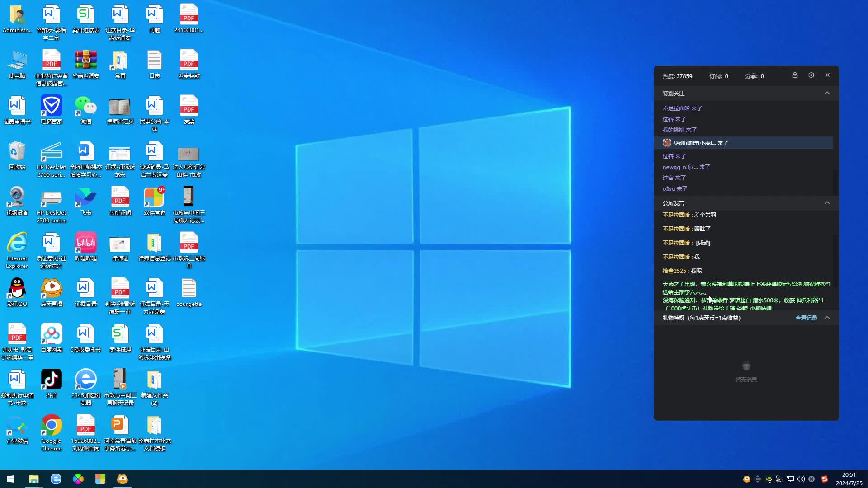Click the Sogou input method tray icon

(x=825, y=479)
